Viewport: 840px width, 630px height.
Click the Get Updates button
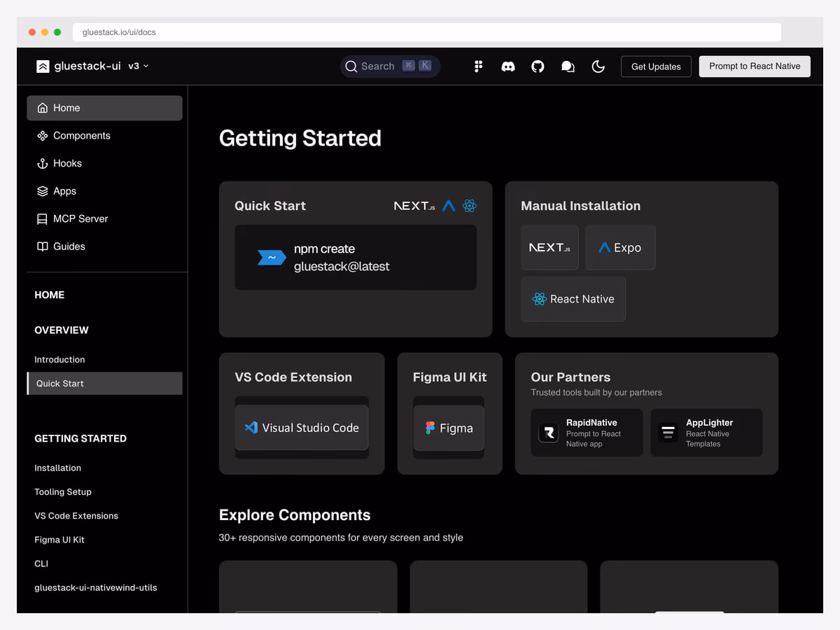(x=656, y=66)
